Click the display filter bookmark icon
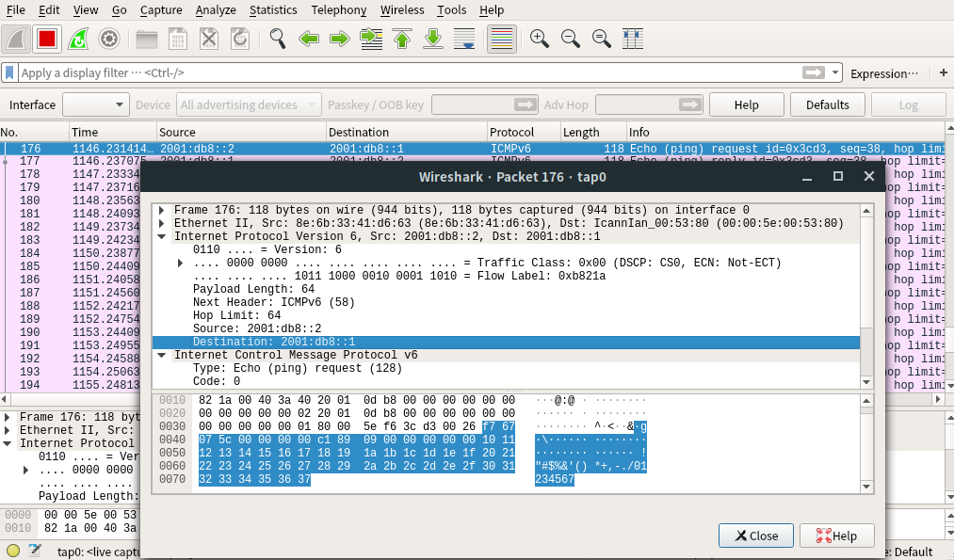 coord(9,73)
